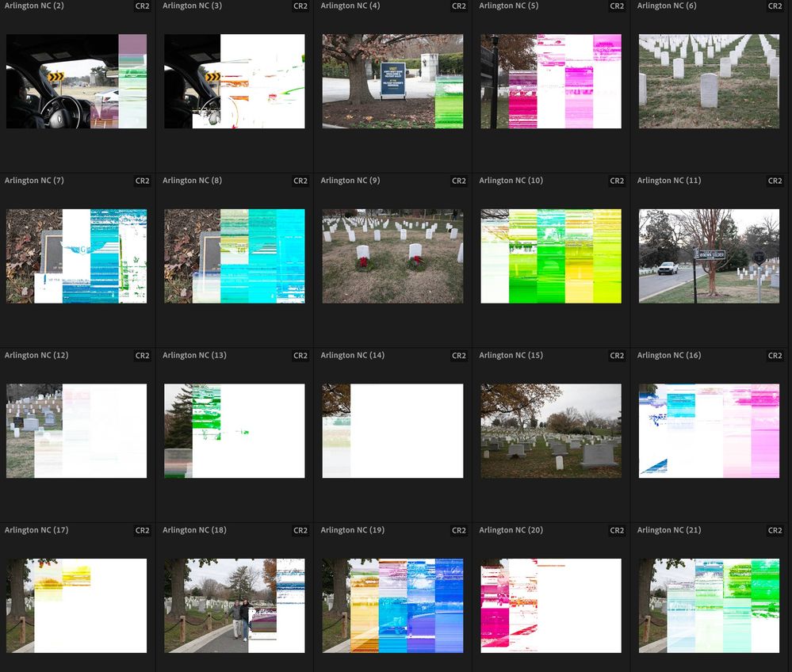Click the CR2 badge on Arlington NC (13)
The image size is (792, 672).
pos(300,356)
